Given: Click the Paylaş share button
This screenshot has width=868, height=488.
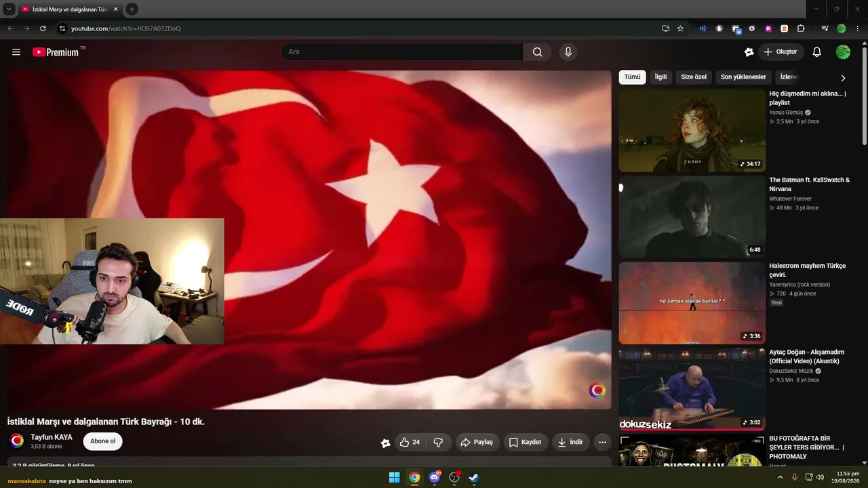Looking at the screenshot, I should click(477, 442).
